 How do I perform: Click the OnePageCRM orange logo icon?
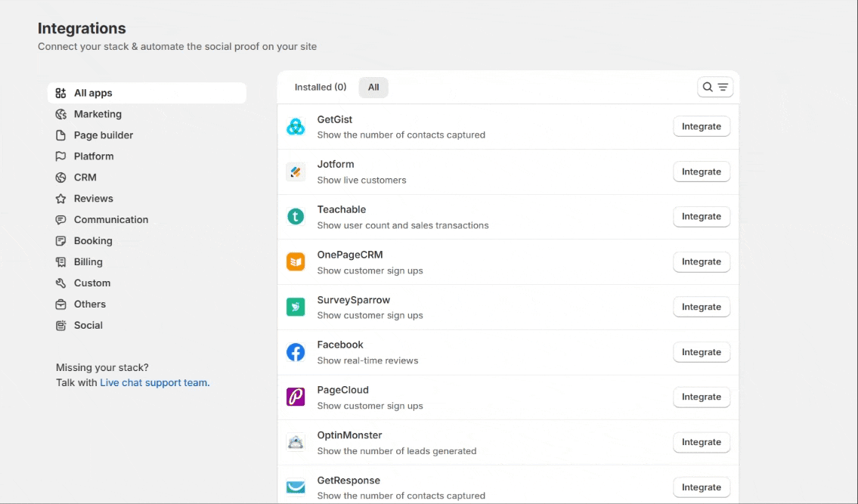[296, 262]
